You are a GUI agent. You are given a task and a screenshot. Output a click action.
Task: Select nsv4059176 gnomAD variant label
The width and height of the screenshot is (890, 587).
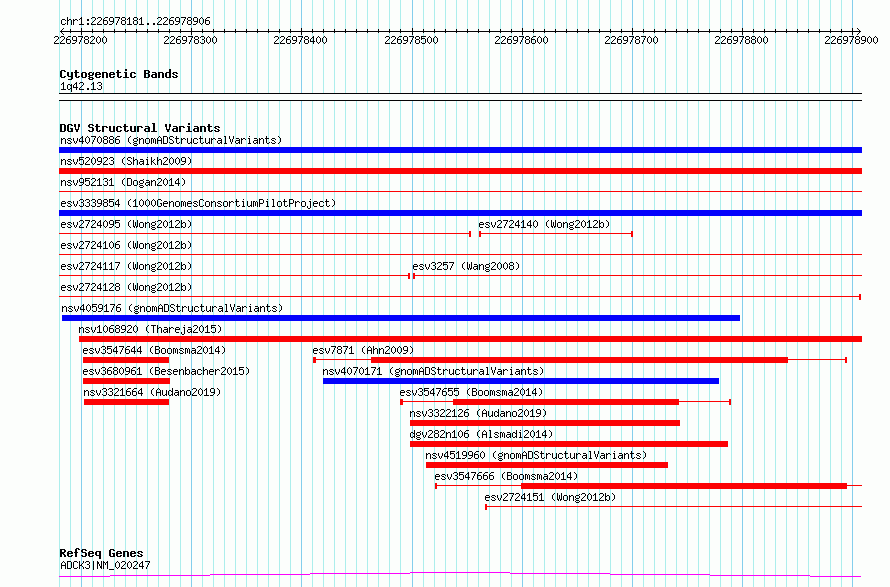click(172, 308)
